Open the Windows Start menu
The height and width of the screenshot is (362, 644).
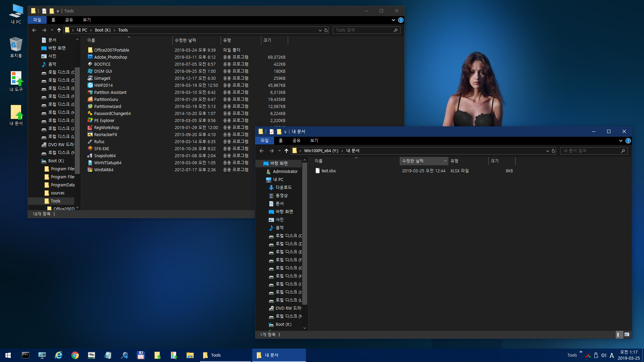click(x=8, y=355)
